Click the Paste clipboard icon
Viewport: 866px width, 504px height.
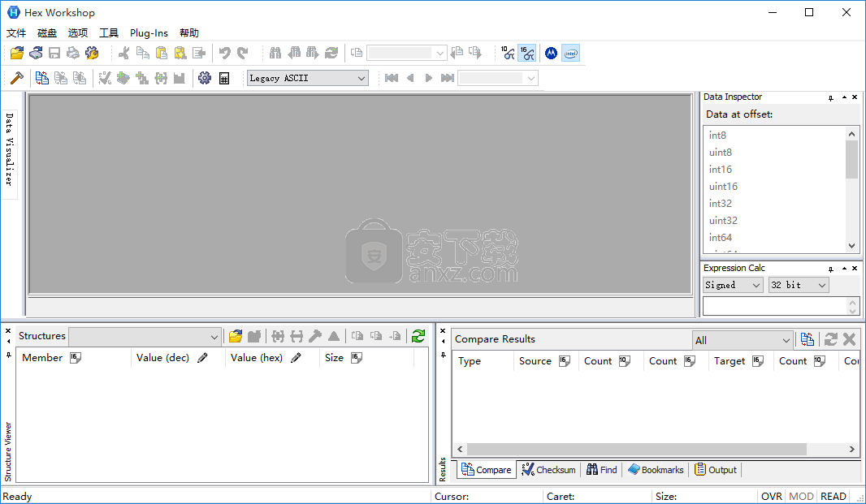(x=162, y=53)
